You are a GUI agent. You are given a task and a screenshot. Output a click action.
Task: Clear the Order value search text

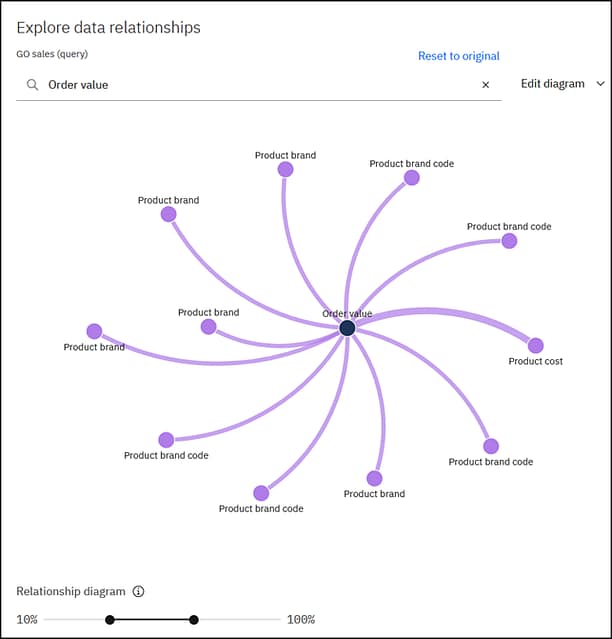pyautogui.click(x=486, y=85)
